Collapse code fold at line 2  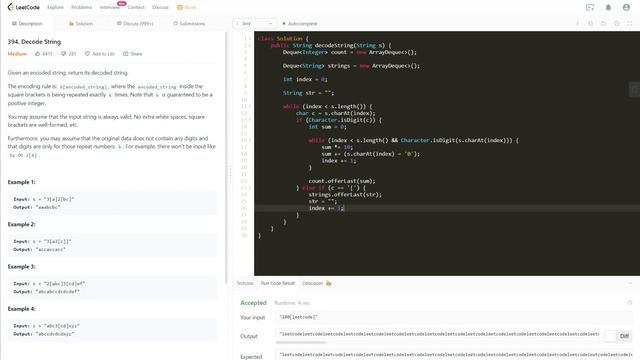coord(250,45)
